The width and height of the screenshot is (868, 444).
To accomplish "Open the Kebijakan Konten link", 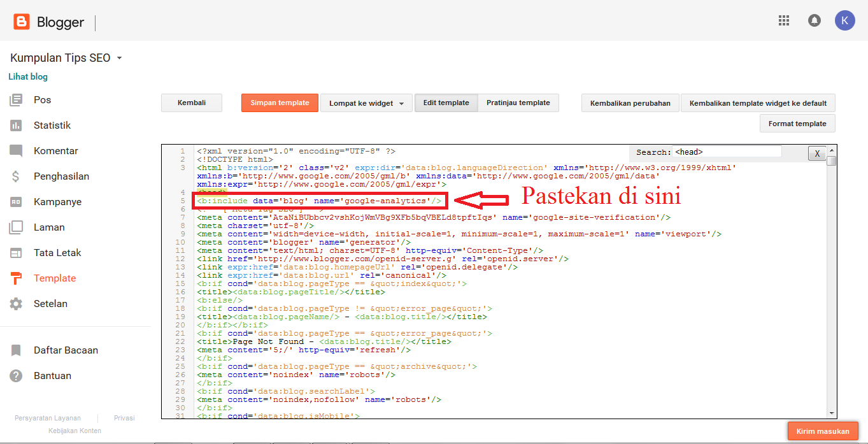I will tap(75, 431).
